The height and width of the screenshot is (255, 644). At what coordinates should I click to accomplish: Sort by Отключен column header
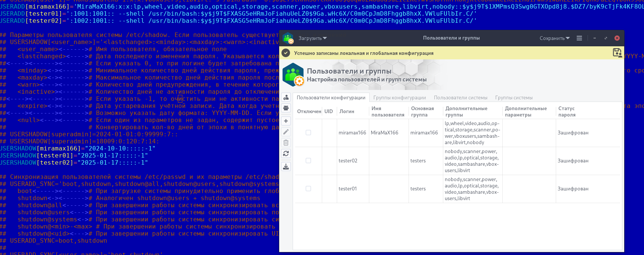click(309, 111)
